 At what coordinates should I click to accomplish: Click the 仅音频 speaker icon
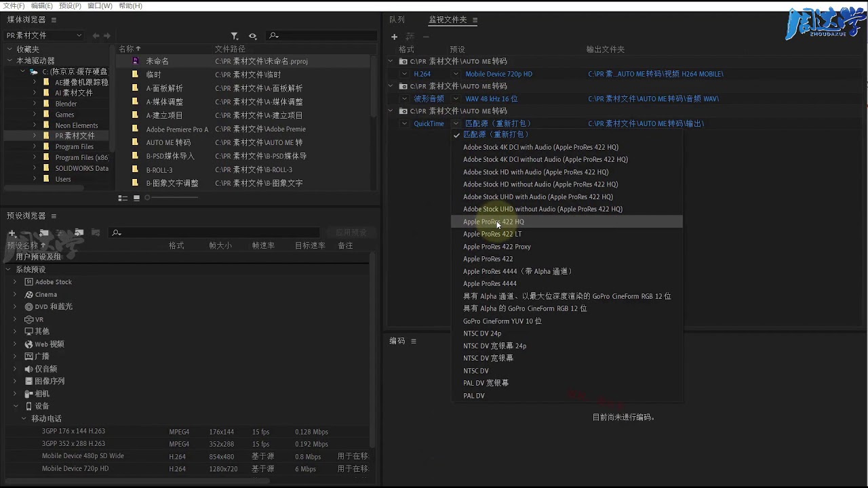pyautogui.click(x=28, y=369)
